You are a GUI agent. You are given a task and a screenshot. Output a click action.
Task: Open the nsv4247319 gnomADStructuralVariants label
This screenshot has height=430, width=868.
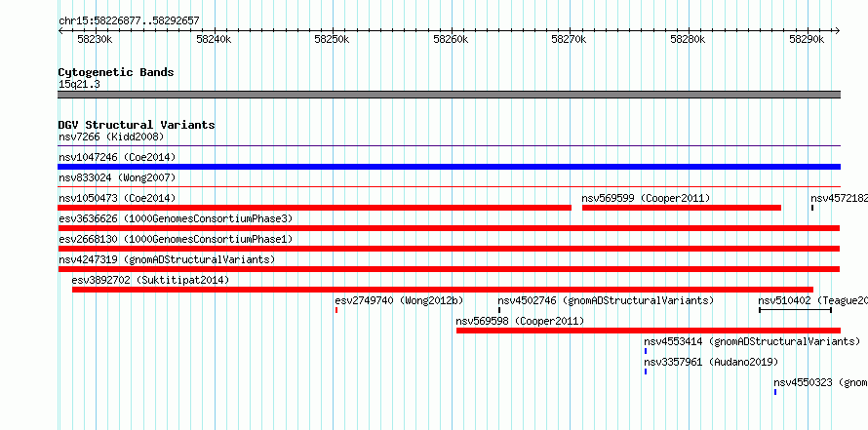click(167, 259)
